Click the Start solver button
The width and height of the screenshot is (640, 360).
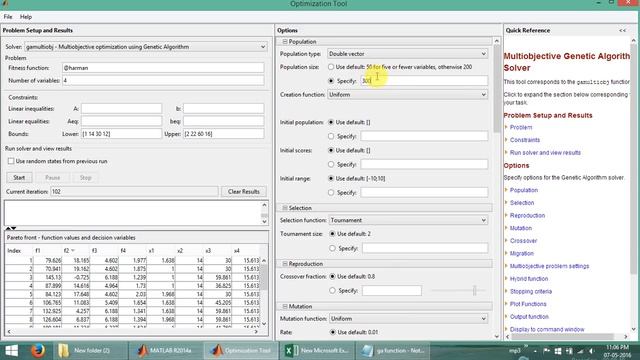[19, 178]
